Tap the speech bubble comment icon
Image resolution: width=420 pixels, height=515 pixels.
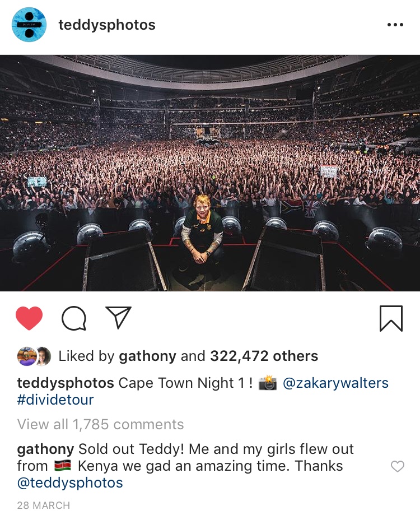click(x=73, y=318)
